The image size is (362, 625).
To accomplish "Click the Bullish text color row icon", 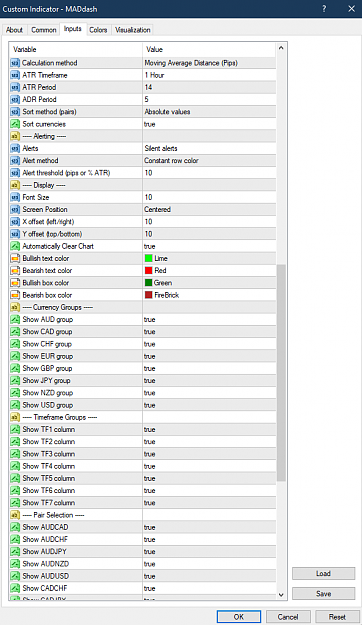I will [15, 258].
